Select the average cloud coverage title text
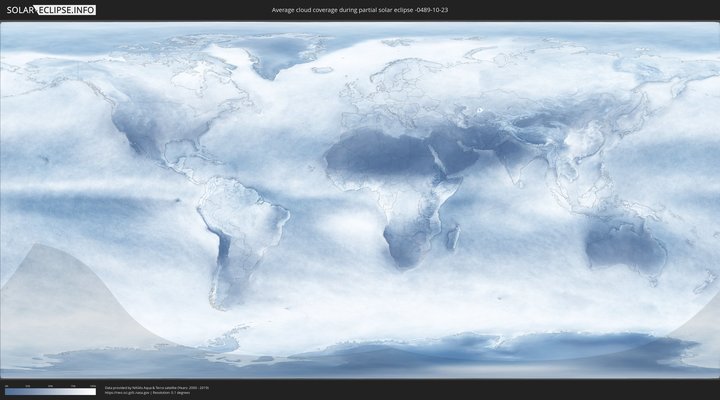Image resolution: width=720 pixels, height=400 pixels. pos(359,9)
